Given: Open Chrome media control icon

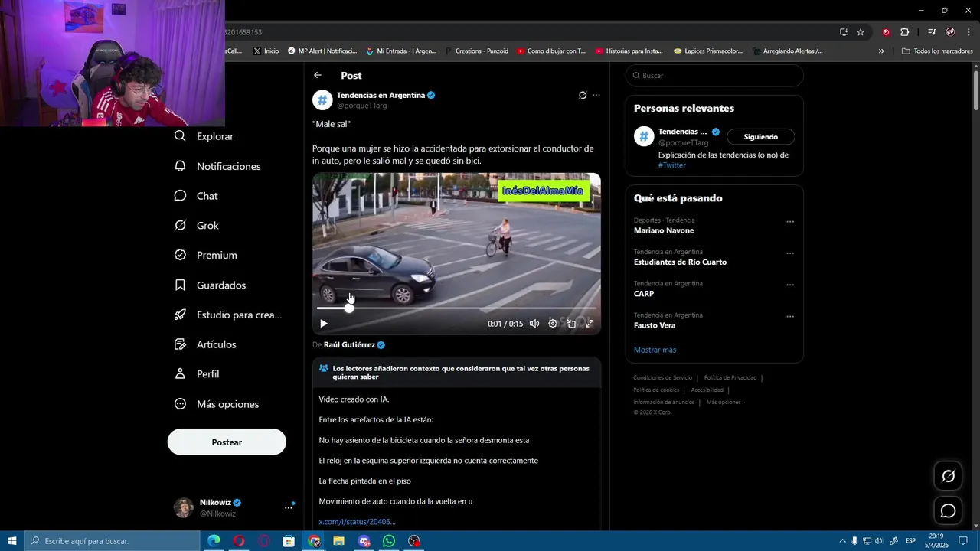Looking at the screenshot, I should (932, 32).
